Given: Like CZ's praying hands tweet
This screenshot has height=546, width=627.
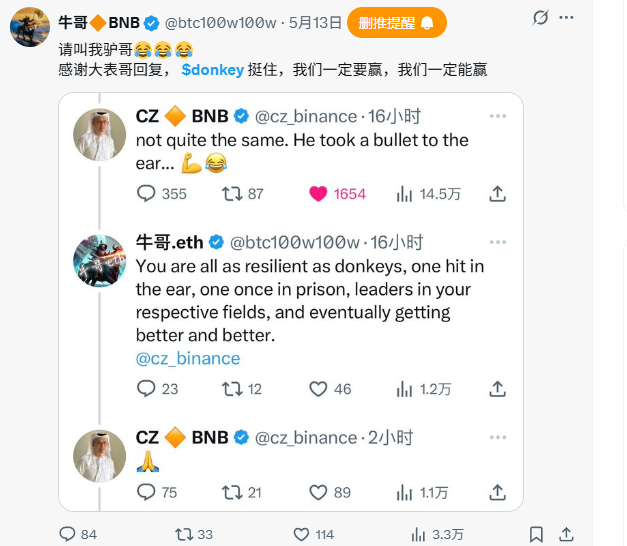Looking at the screenshot, I should coord(319,491).
